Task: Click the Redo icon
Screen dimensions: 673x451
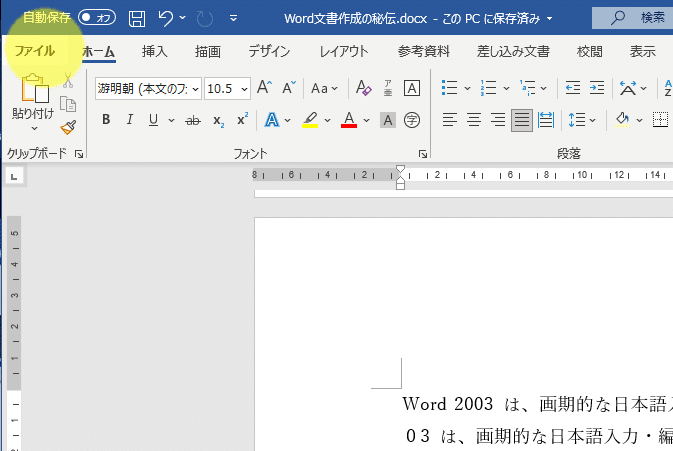Action: pyautogui.click(x=205, y=18)
